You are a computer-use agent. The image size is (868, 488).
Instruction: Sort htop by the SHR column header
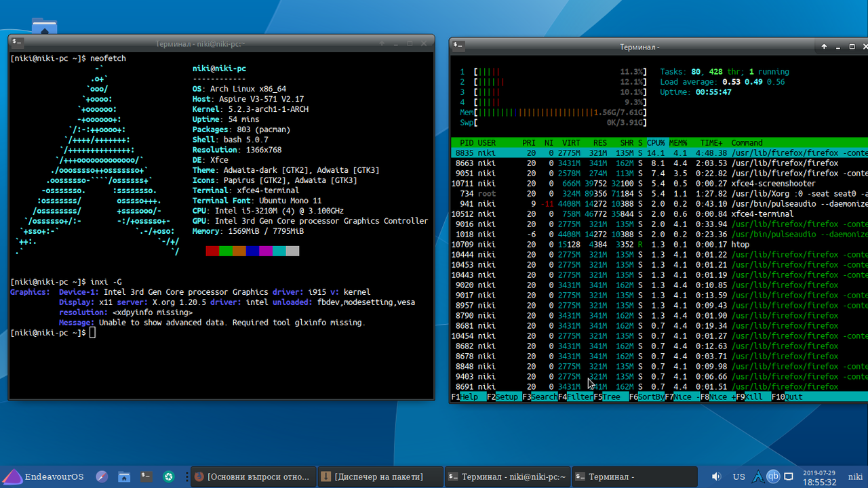point(627,143)
